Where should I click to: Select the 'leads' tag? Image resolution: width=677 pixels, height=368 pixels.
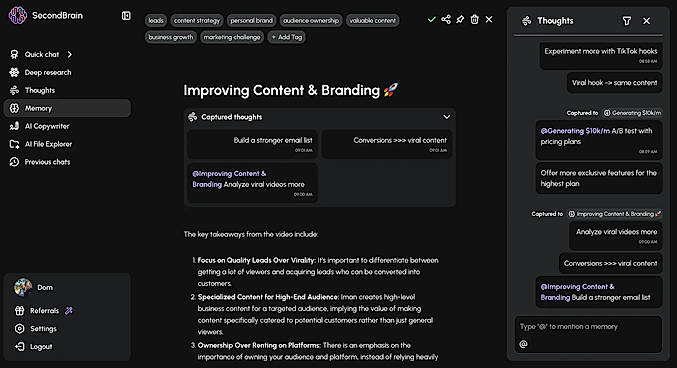[x=156, y=20]
